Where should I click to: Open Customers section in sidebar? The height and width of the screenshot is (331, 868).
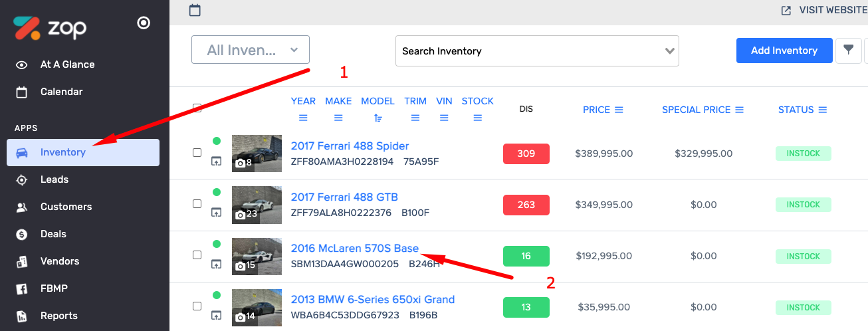click(x=66, y=207)
